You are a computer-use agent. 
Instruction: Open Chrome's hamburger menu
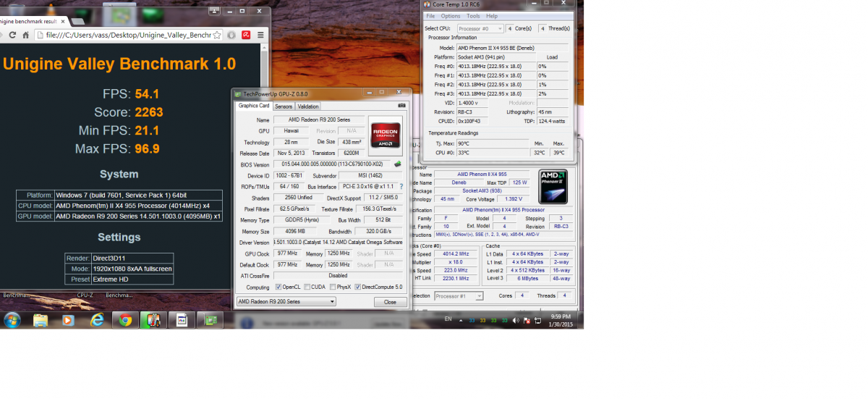point(260,35)
